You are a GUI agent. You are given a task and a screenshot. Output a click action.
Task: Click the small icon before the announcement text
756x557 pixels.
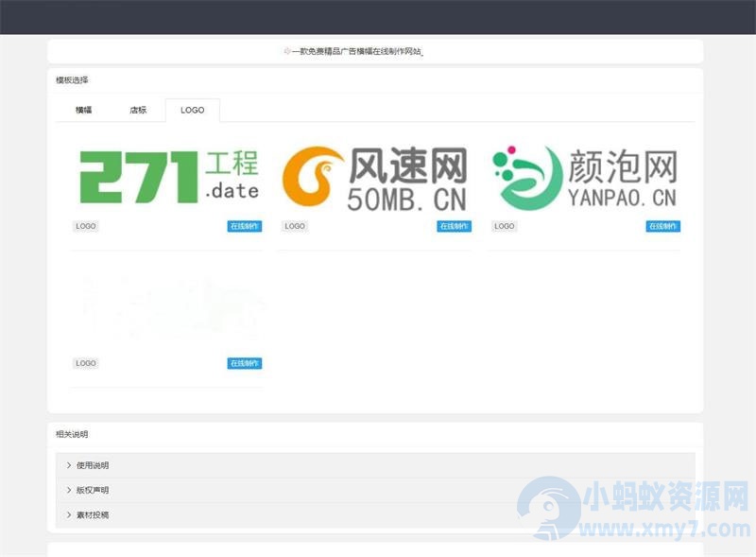click(x=286, y=51)
